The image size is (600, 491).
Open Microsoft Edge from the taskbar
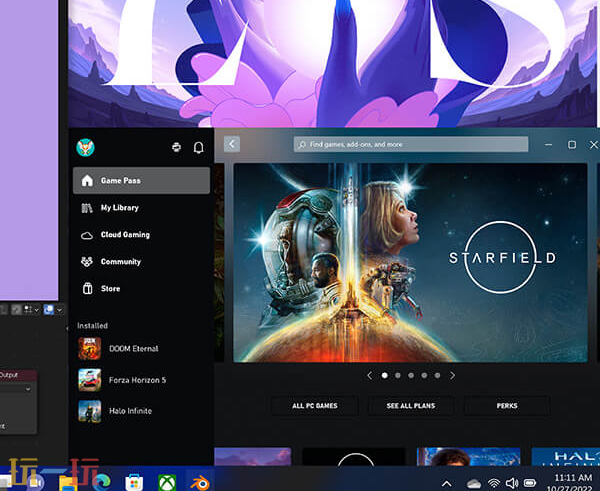(x=101, y=482)
